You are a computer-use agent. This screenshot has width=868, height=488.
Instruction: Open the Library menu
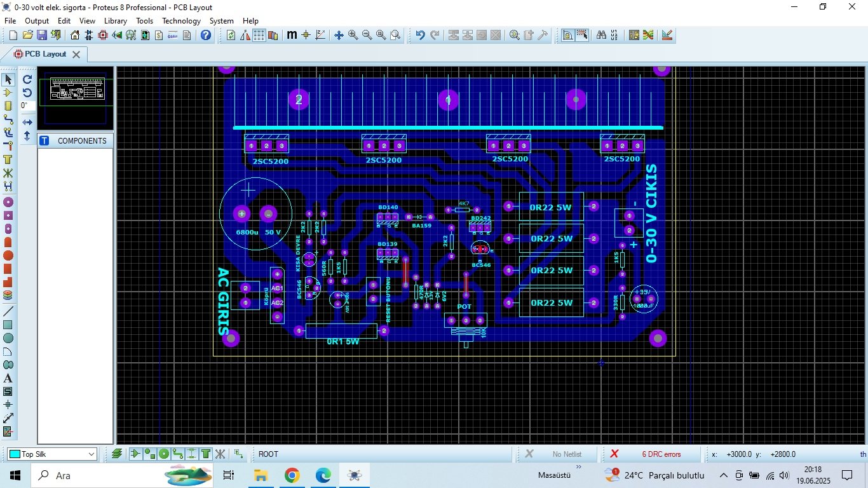click(x=116, y=21)
